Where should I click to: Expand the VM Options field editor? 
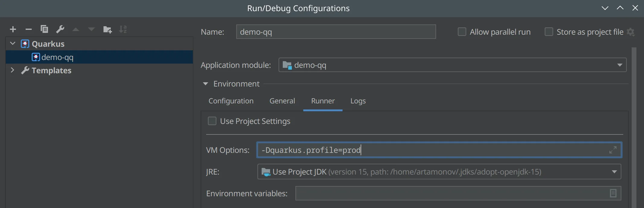coord(613,150)
